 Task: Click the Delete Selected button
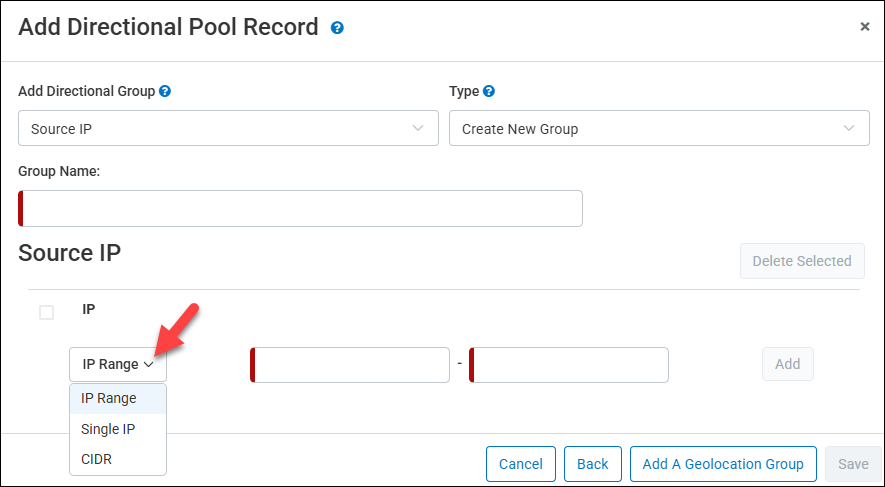pos(801,261)
